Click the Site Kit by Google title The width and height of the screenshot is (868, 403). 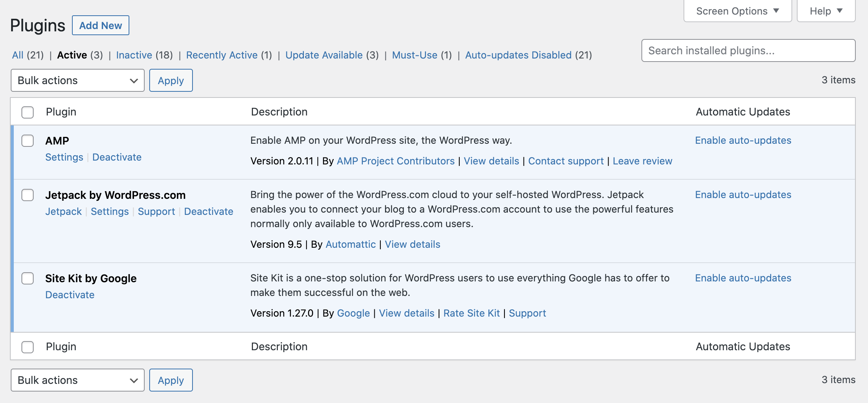tap(91, 278)
